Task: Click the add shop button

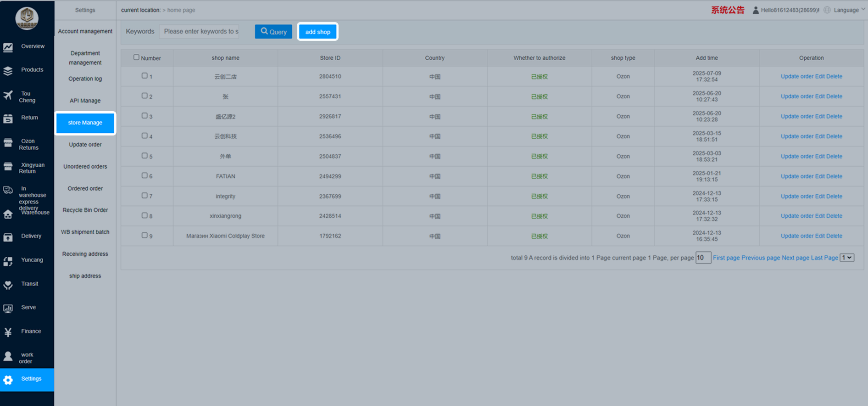Action: (318, 32)
